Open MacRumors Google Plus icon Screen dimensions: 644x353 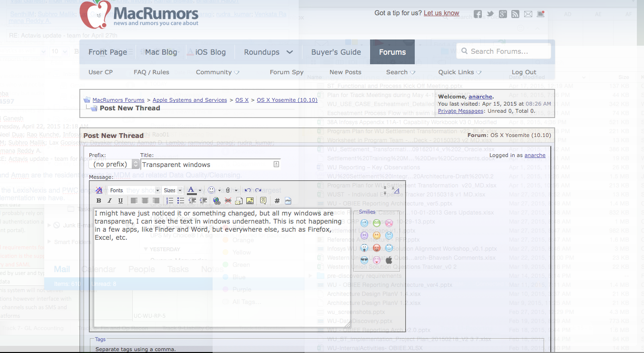[x=503, y=14]
